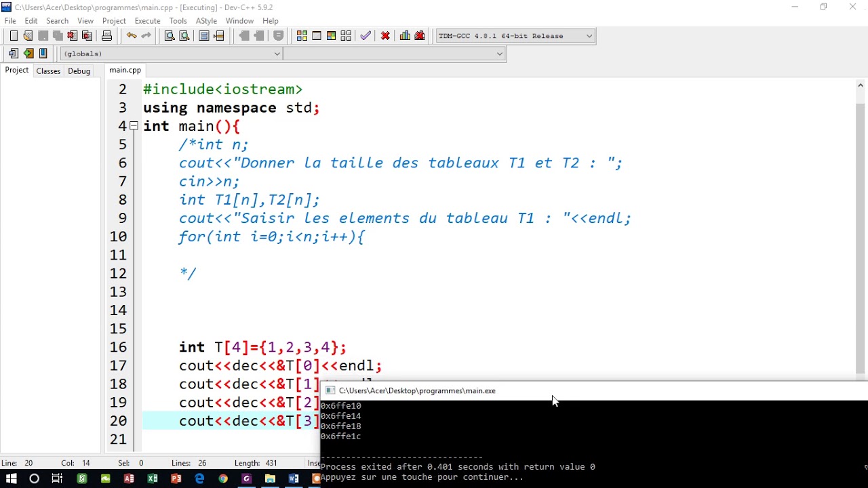Screen dimensions: 868x488
Task: Open profile analysis bar chart icon
Action: pos(405,36)
